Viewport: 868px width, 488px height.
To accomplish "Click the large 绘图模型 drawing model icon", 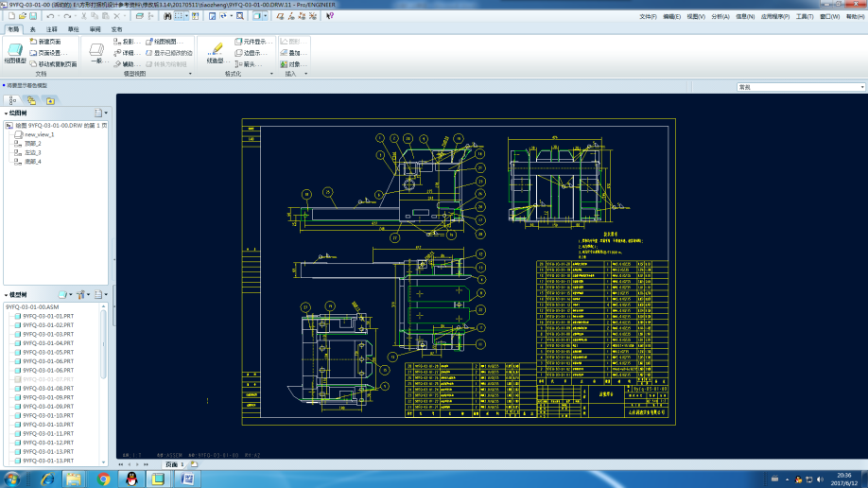I will [x=15, y=53].
